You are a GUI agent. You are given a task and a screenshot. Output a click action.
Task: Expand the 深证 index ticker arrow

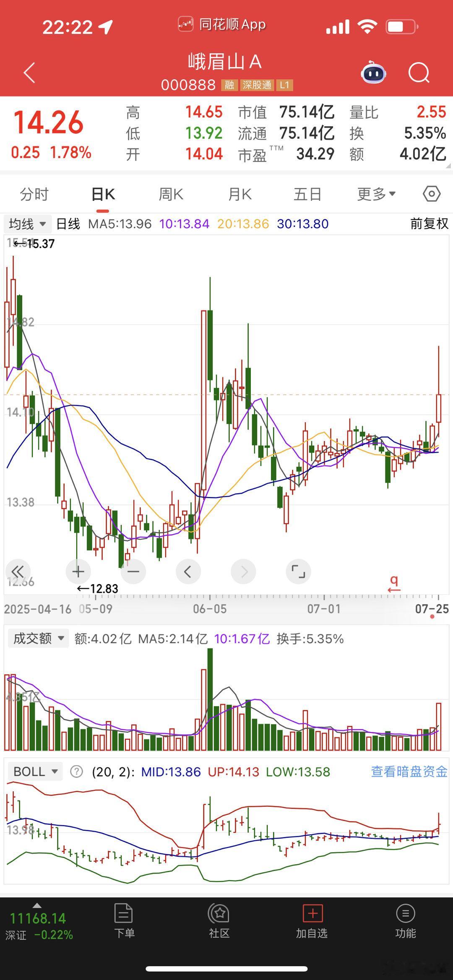pos(37,905)
